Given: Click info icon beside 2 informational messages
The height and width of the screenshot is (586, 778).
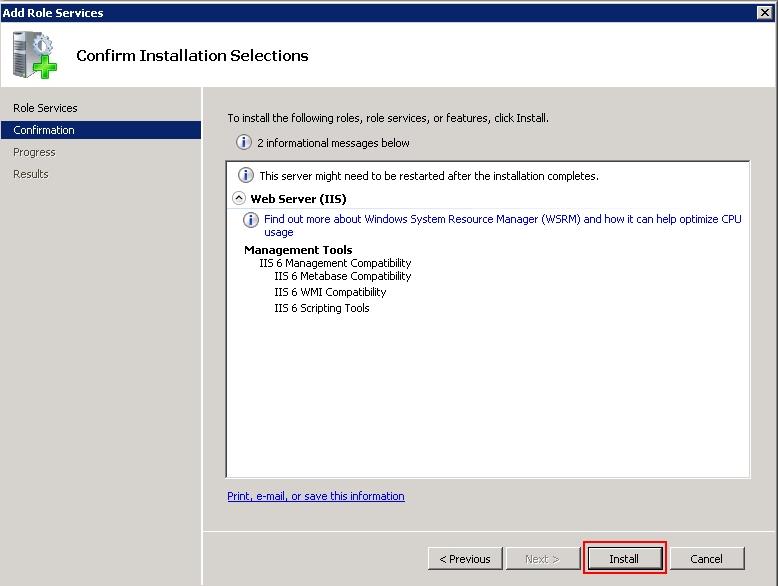Looking at the screenshot, I should pyautogui.click(x=243, y=142).
